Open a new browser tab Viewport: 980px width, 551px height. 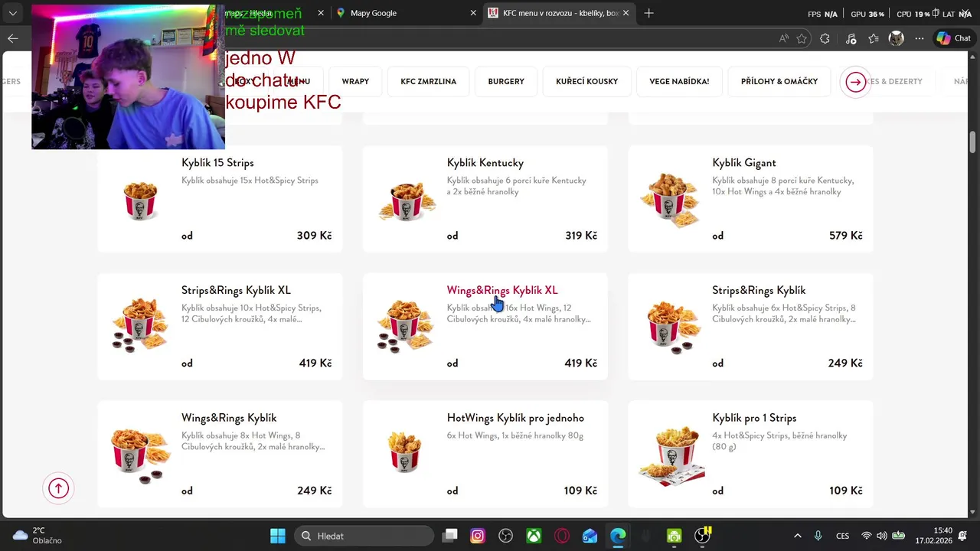648,13
